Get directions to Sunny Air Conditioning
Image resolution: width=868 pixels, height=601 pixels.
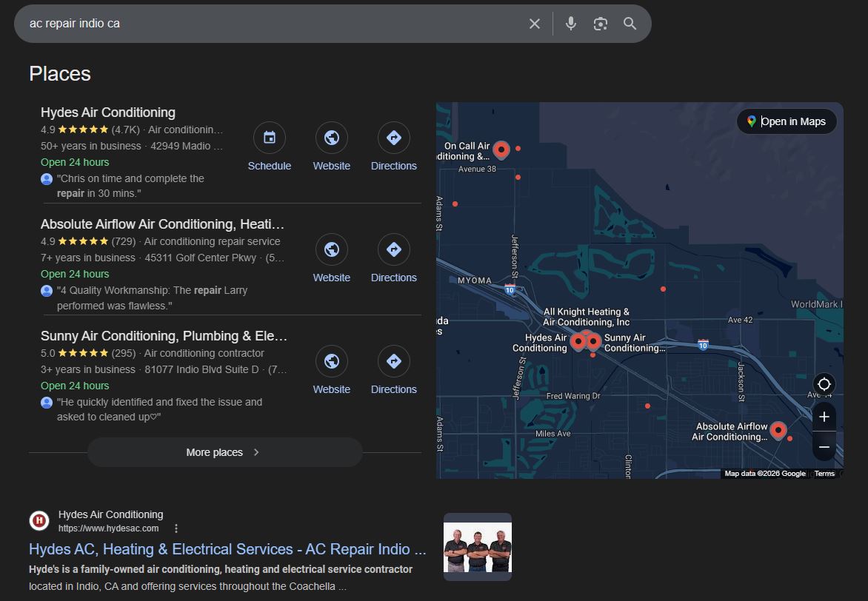click(394, 362)
